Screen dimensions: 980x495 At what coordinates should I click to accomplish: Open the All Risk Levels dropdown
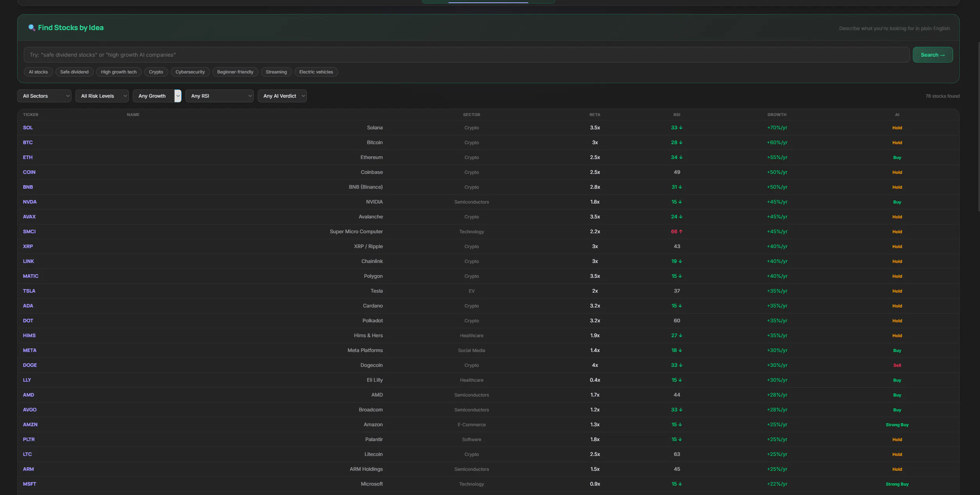[x=102, y=96]
